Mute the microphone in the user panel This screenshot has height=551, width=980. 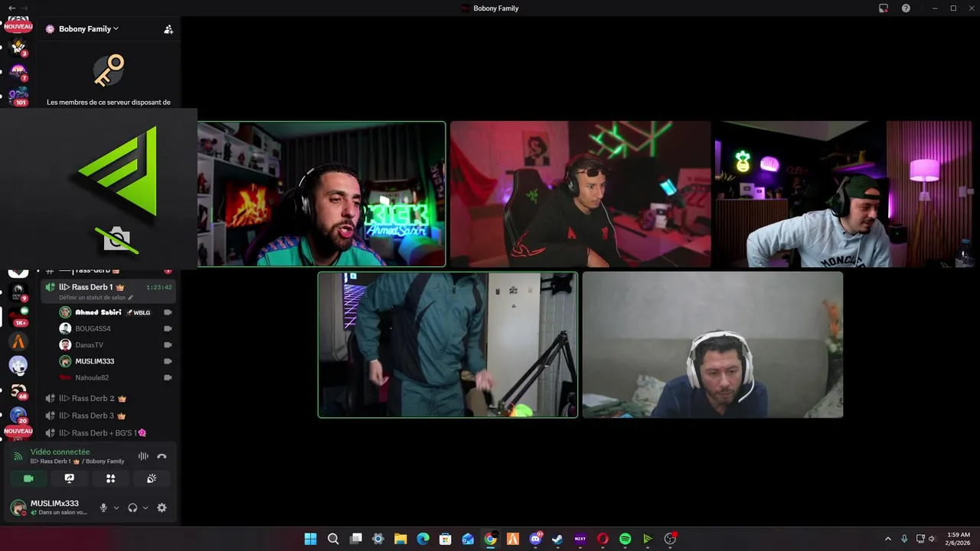(x=103, y=507)
